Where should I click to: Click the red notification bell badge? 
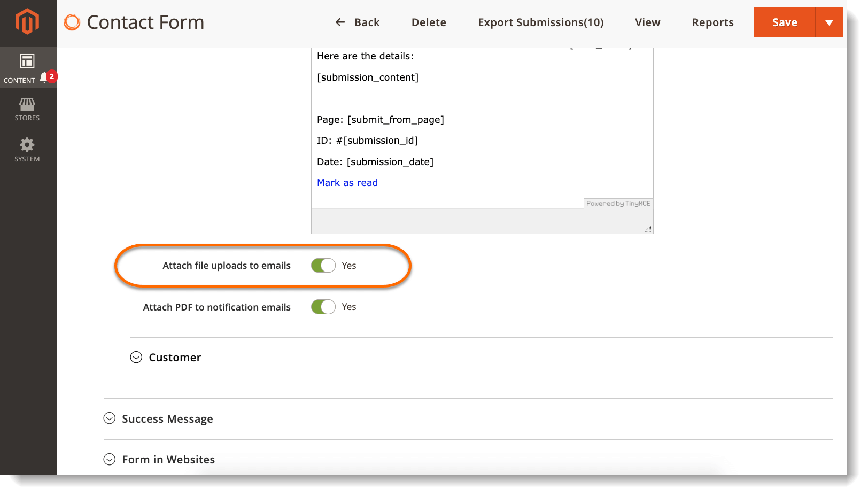pos(50,77)
